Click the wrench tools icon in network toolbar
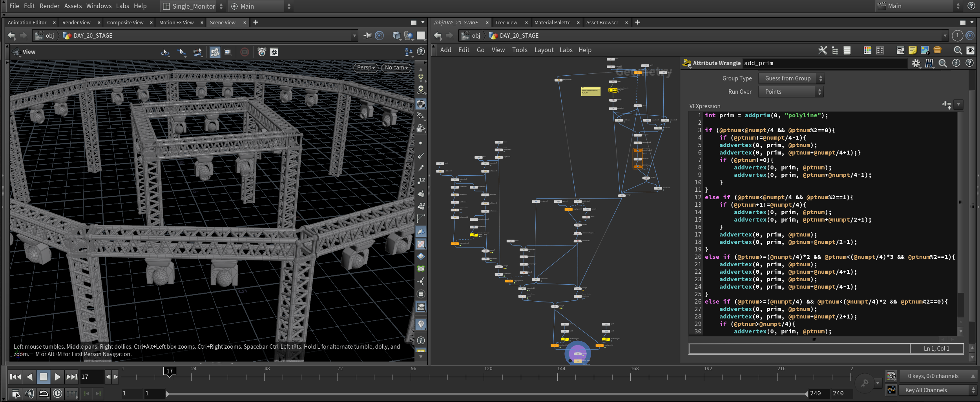980x402 pixels. pos(822,50)
